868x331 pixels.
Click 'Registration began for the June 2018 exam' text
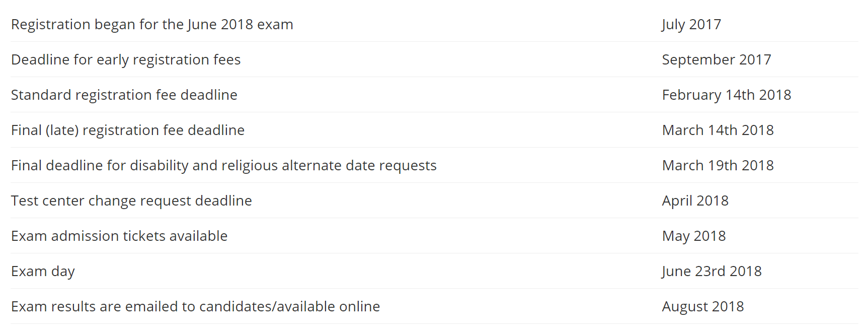click(152, 24)
